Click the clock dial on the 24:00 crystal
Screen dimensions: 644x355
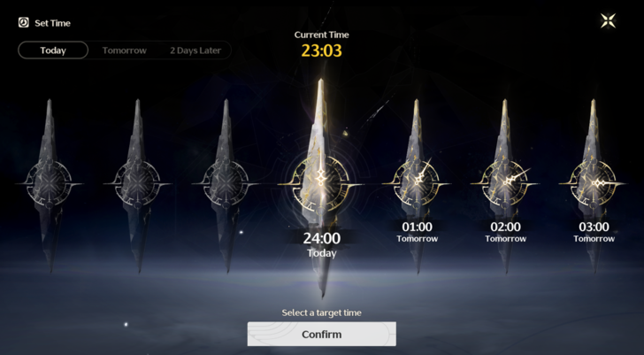click(321, 181)
